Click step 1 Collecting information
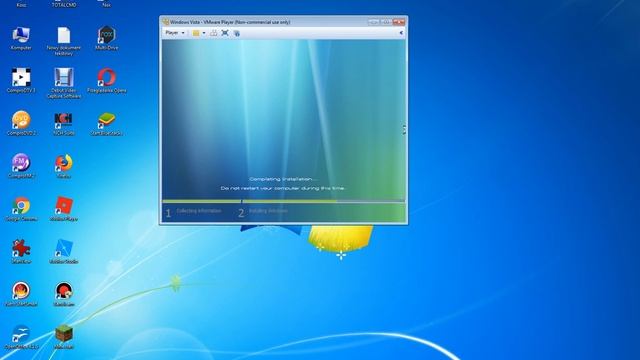Image resolution: width=640 pixels, height=360 pixels. (x=193, y=212)
